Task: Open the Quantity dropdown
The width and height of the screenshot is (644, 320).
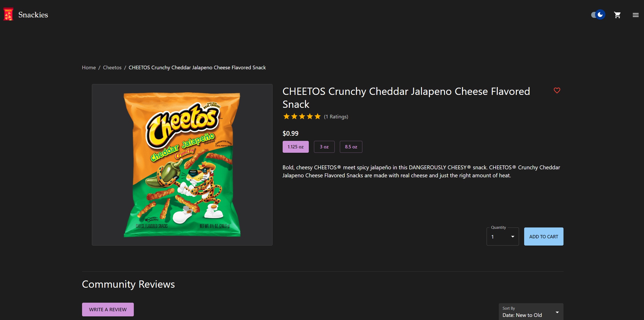Action: point(503,237)
